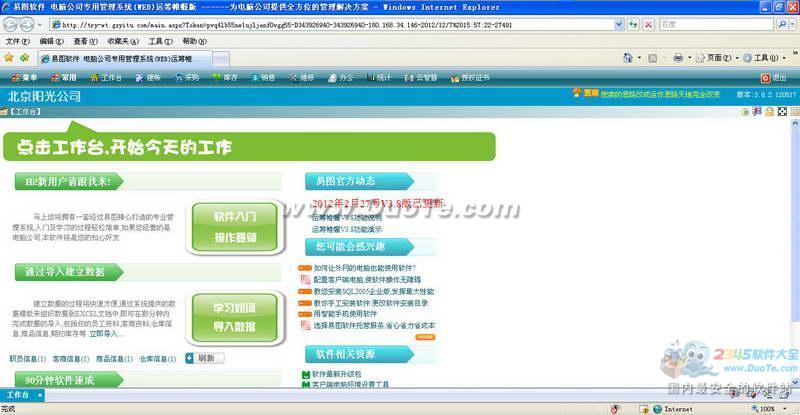The image size is (800, 415).
Task: Select the 工作台 tab at bottom
Action: point(22,395)
